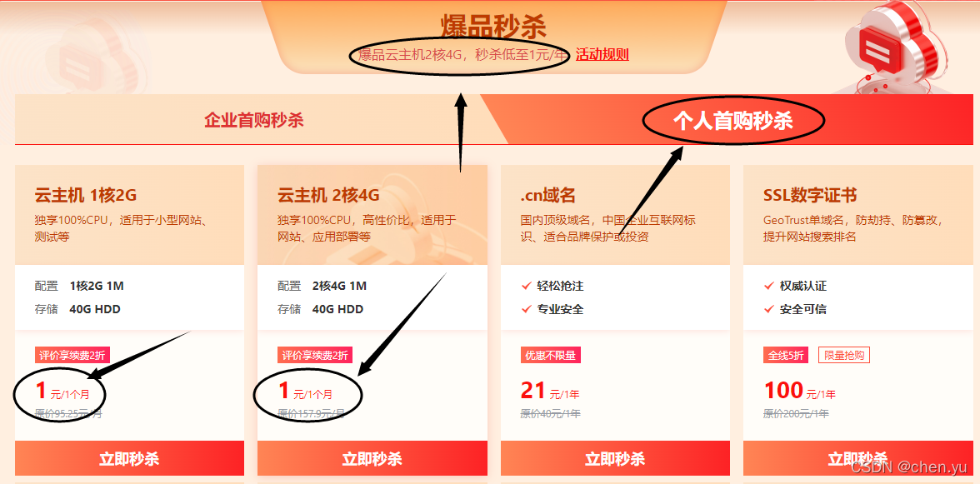This screenshot has width=980, height=484.
Task: Click the 轻松抢注 checkmark icon
Action: pyautogui.click(x=527, y=286)
